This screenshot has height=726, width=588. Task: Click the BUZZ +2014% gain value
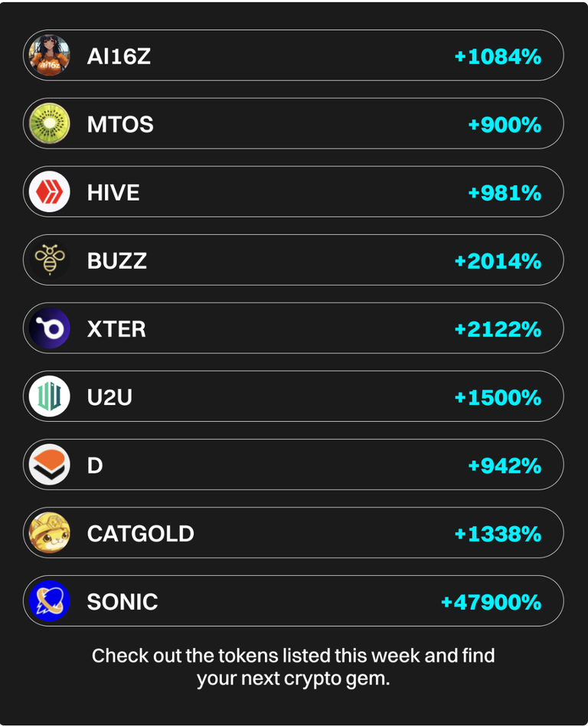(498, 261)
